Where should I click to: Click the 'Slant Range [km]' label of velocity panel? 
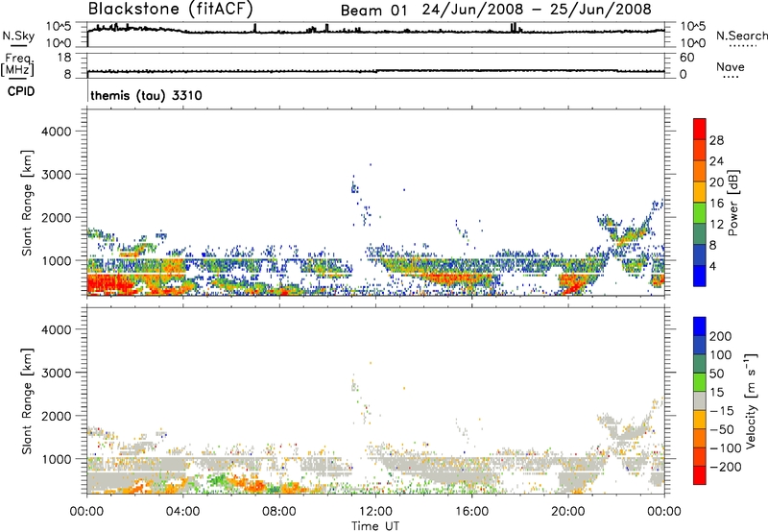pos(27,400)
